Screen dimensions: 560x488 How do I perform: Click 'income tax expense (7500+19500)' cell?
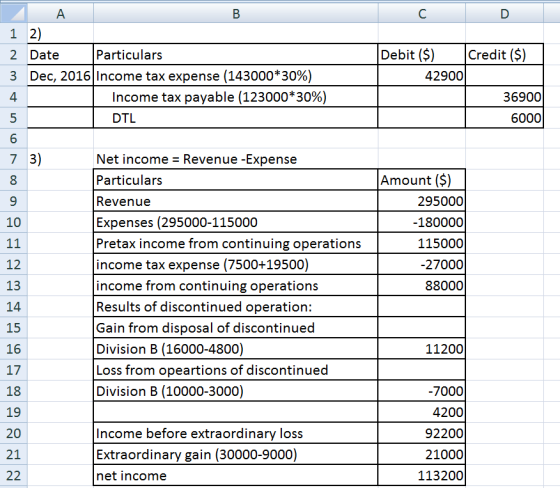coord(236,264)
